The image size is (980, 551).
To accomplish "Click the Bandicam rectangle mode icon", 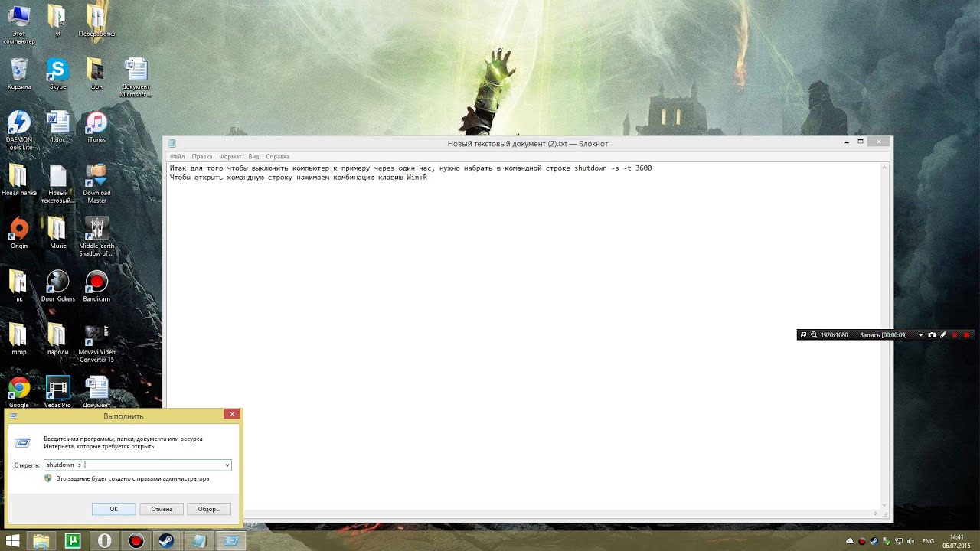I will click(x=803, y=335).
